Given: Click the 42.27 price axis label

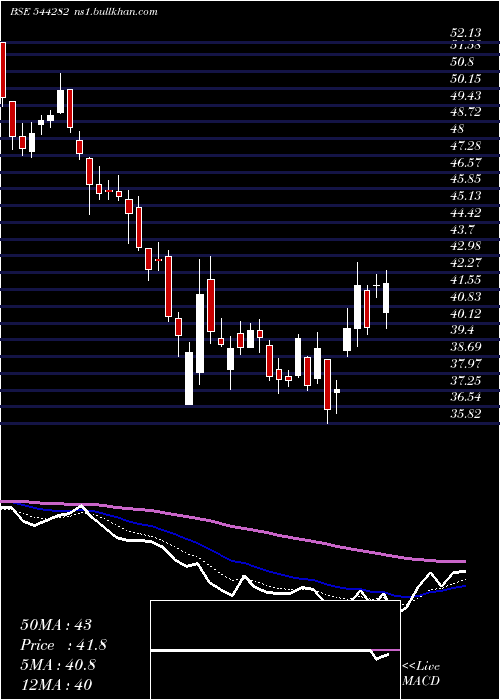Looking at the screenshot, I should coord(466,263).
